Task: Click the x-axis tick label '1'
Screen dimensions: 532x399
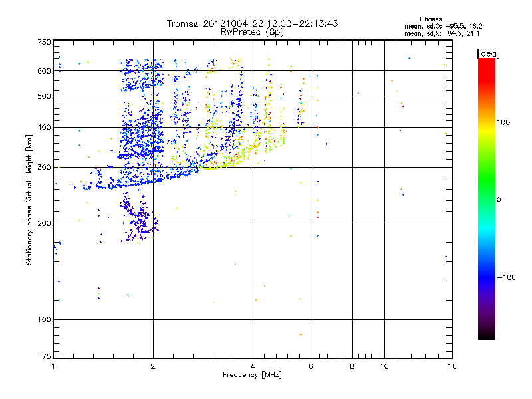Action: pyautogui.click(x=53, y=366)
